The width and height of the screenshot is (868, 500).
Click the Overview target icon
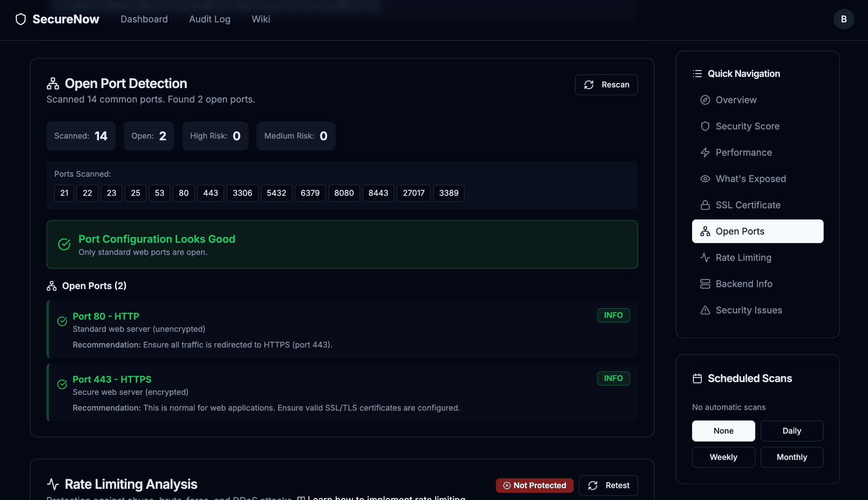point(705,100)
